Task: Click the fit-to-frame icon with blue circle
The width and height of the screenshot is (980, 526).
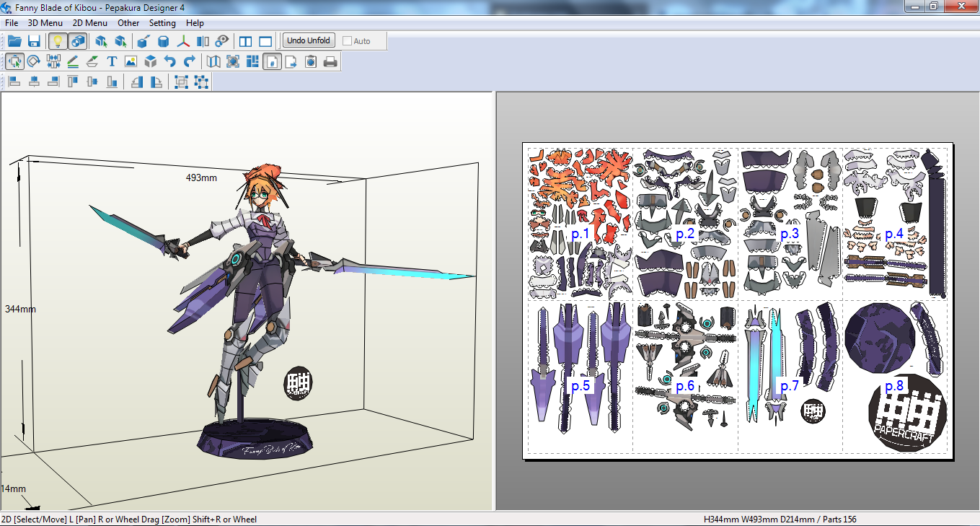Action: tap(233, 61)
